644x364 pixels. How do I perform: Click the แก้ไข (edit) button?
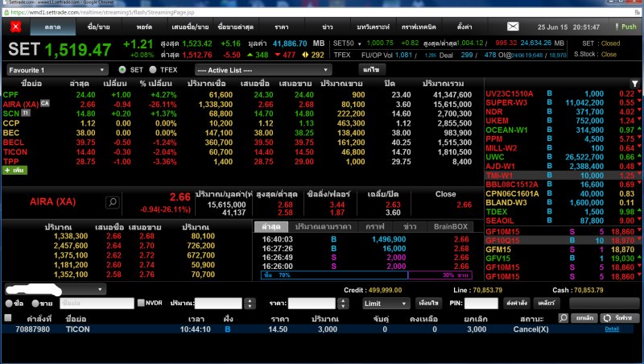[371, 69]
